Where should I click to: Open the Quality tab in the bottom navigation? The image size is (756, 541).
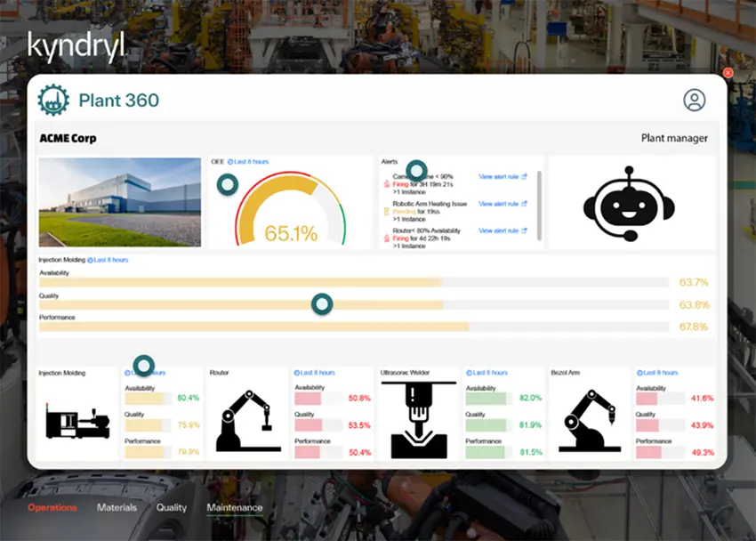pos(171,507)
